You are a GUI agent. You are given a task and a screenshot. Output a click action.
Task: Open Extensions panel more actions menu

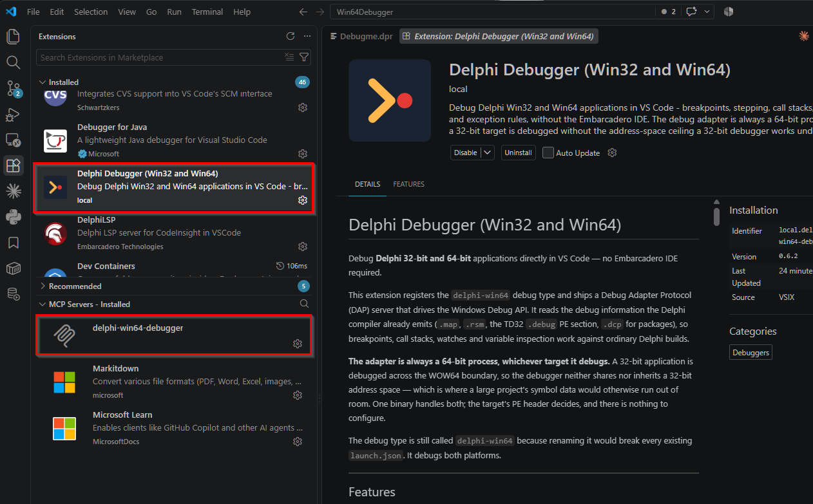coord(307,37)
